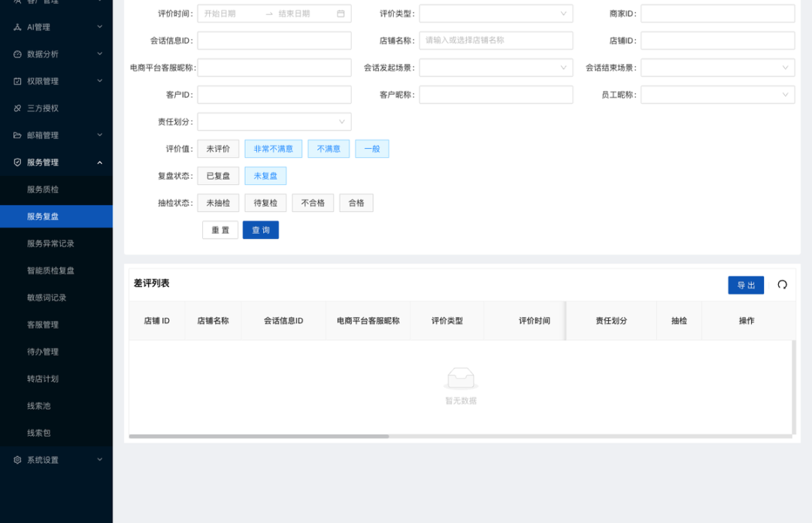The height and width of the screenshot is (523, 812).
Task: Toggle the 一般 filter tag
Action: point(372,149)
